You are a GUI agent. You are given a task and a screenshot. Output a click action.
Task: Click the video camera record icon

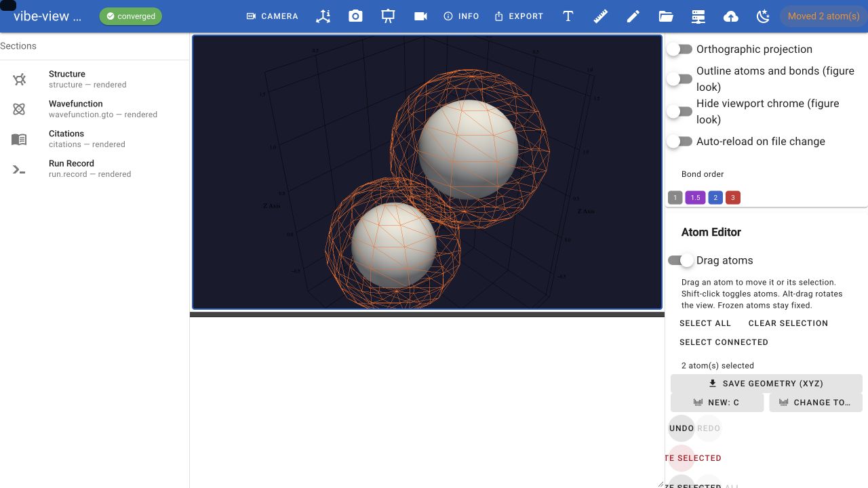click(x=420, y=16)
